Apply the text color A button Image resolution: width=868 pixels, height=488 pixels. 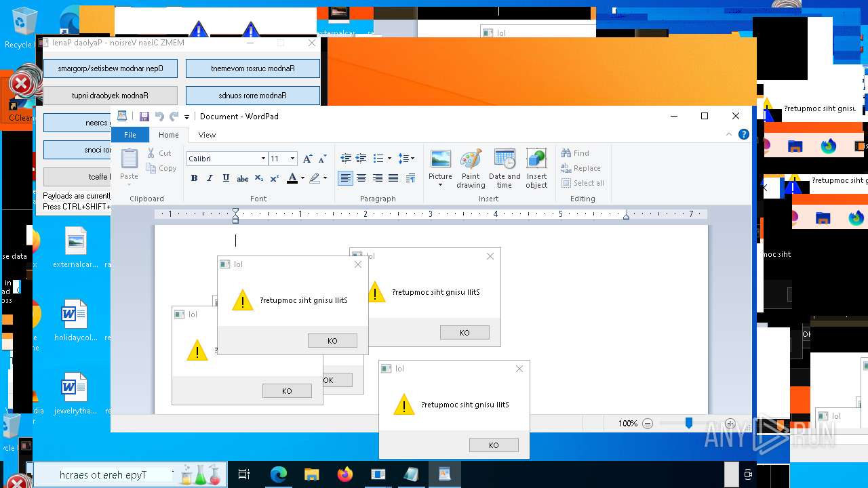click(x=292, y=178)
